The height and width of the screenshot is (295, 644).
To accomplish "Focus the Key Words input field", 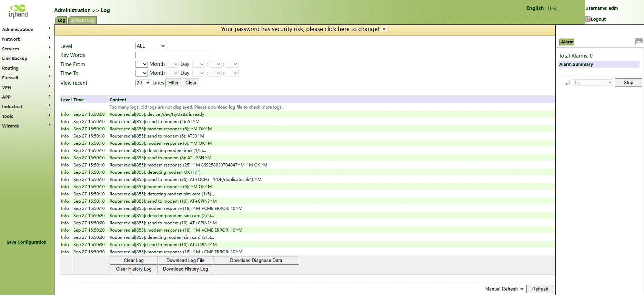I will pyautogui.click(x=174, y=55).
